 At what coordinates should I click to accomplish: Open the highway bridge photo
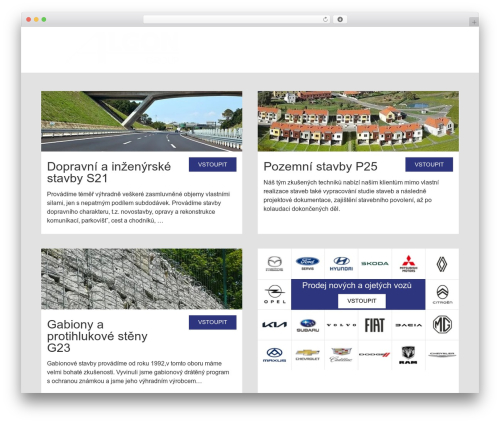click(x=142, y=121)
